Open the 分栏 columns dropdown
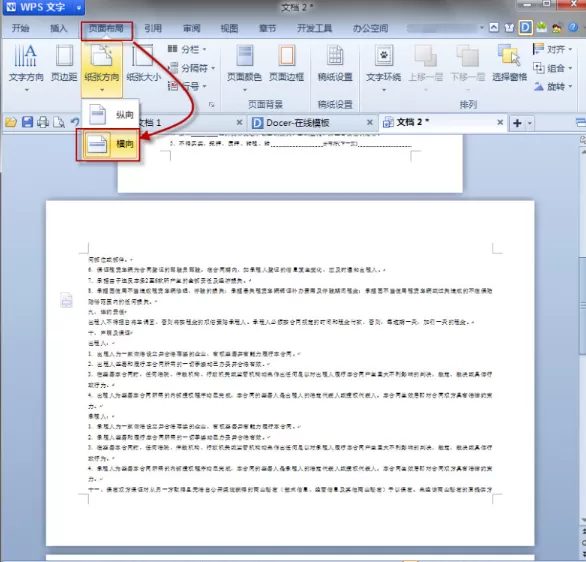 point(187,49)
